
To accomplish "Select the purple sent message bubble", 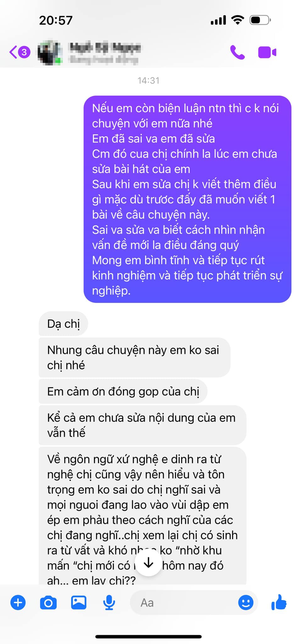I will (187, 199).
